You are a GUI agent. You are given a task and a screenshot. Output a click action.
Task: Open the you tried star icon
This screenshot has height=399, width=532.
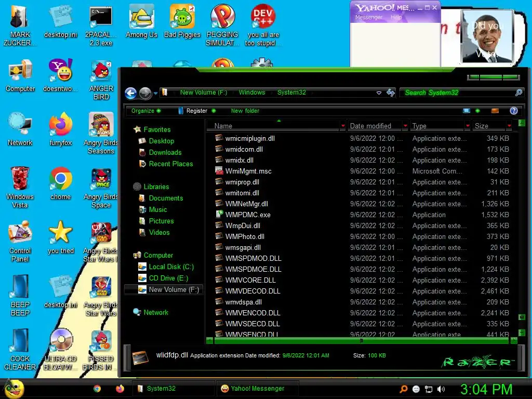(x=60, y=237)
